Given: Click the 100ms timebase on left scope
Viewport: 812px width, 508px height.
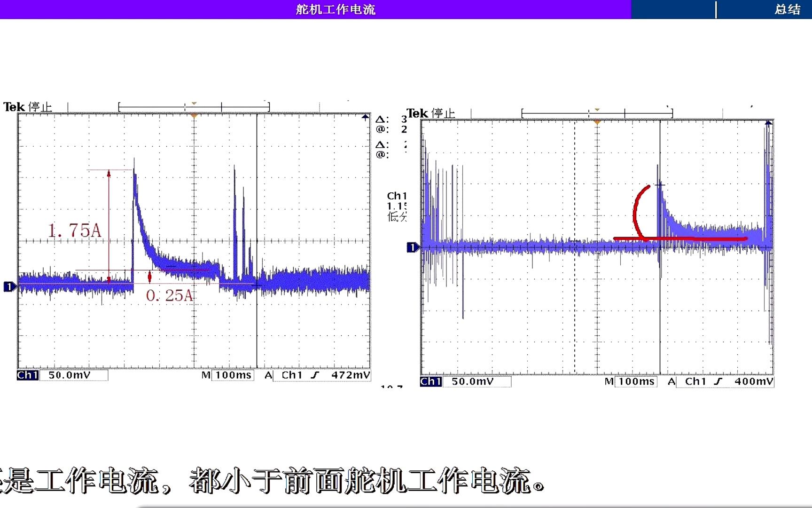Looking at the screenshot, I should [233, 375].
